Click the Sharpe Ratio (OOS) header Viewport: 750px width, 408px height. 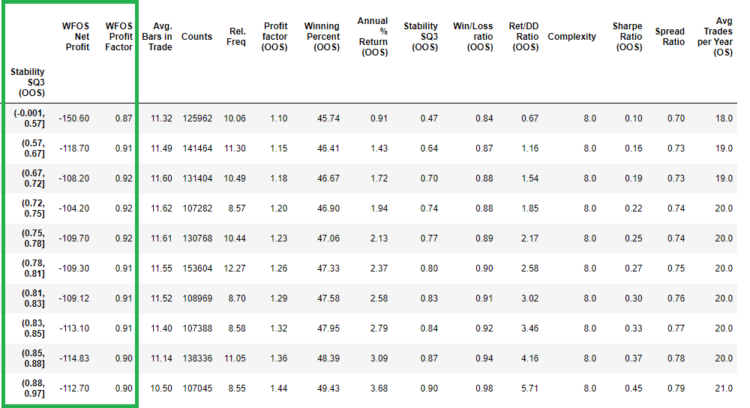coord(628,36)
